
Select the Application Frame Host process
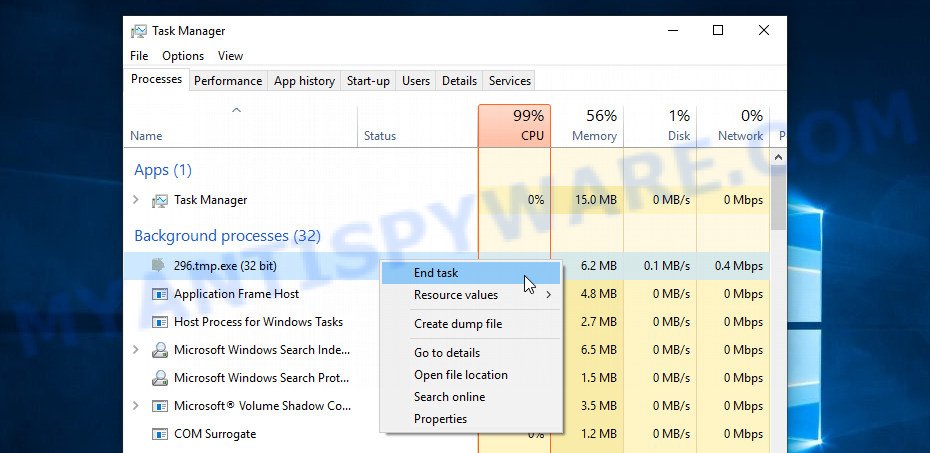(236, 294)
